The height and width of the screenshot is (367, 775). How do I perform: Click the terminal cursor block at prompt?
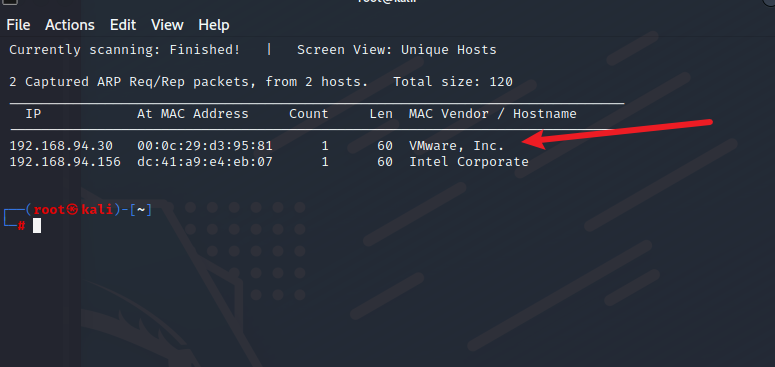click(x=37, y=226)
